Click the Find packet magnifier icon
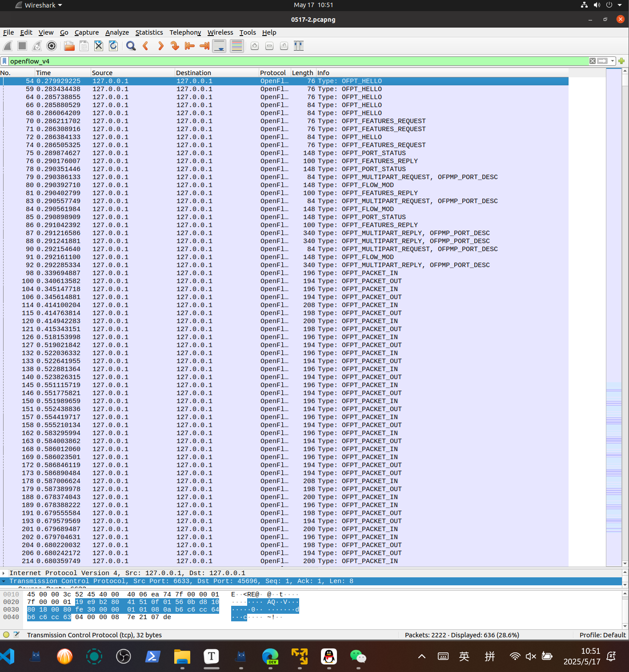This screenshot has height=672, width=629. tap(131, 46)
